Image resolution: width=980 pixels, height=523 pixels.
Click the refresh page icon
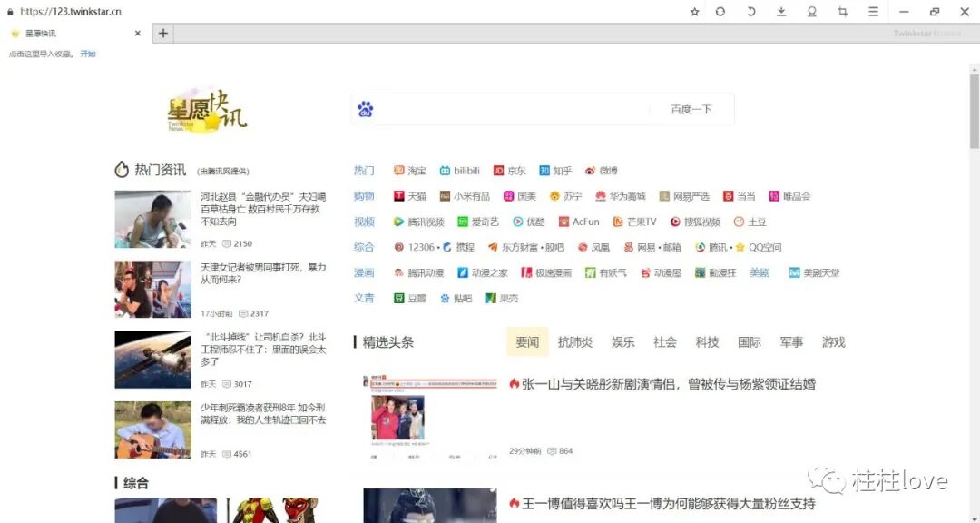click(x=720, y=12)
